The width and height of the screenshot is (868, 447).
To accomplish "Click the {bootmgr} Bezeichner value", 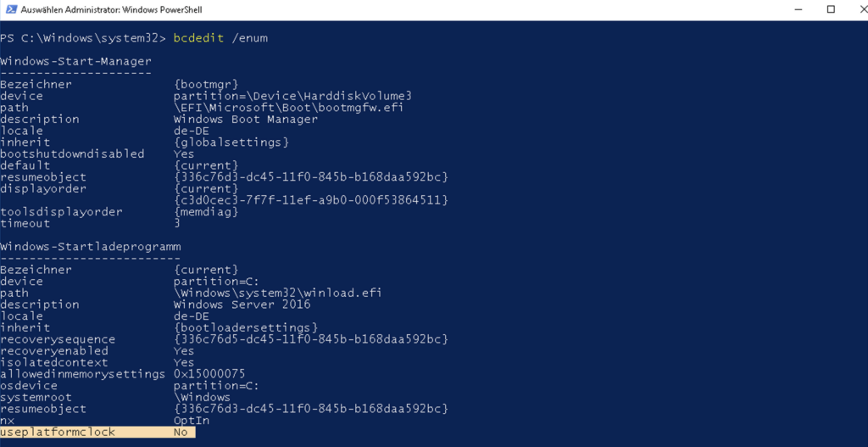I will click(206, 84).
